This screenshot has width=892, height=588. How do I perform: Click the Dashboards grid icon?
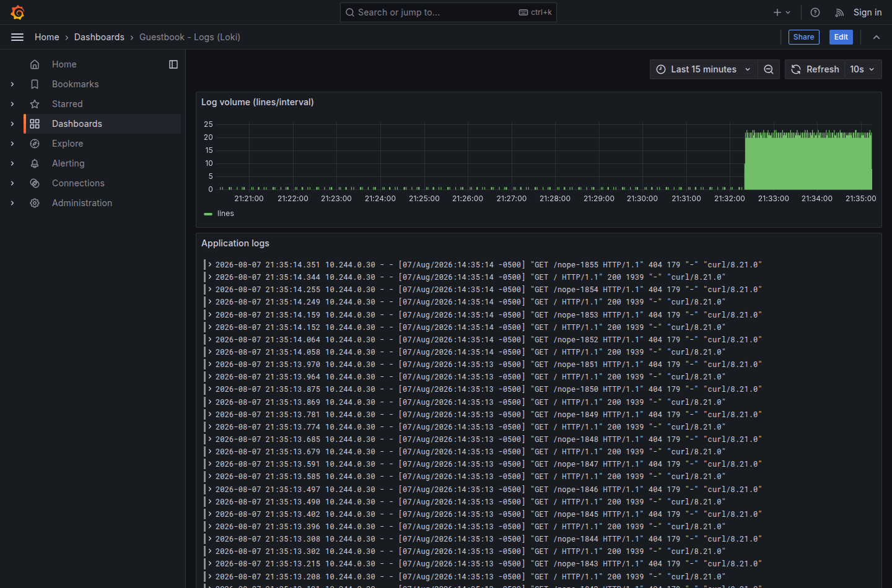pyautogui.click(x=35, y=124)
